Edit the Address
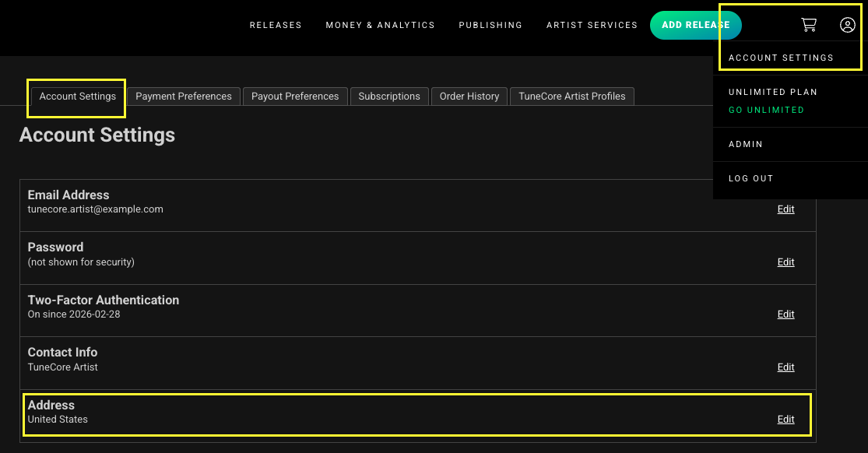 785,420
